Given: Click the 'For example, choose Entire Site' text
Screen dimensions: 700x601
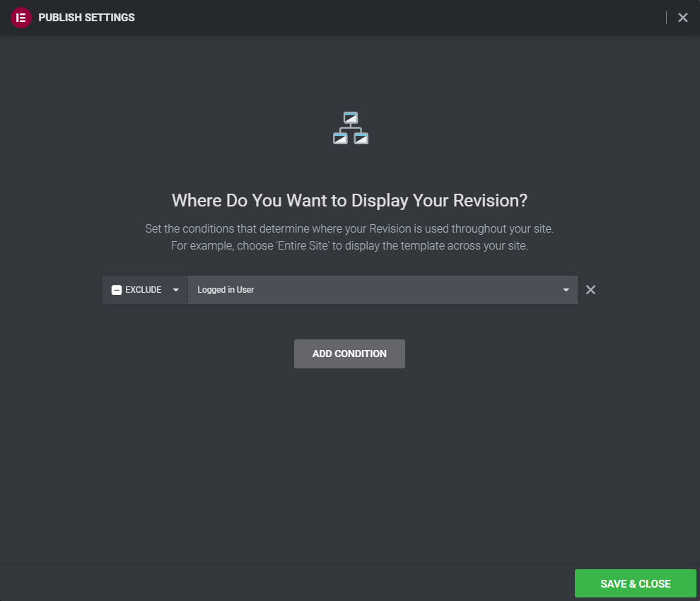Looking at the screenshot, I should click(349, 245).
